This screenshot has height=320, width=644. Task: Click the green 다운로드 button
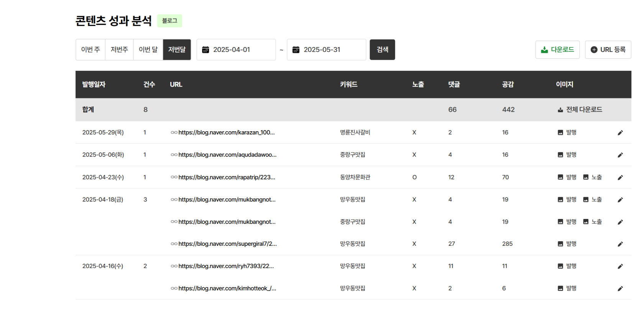557,50
